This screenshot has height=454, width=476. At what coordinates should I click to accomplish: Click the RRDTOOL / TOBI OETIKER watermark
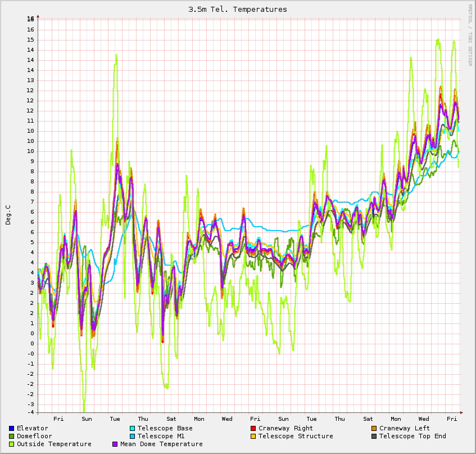(x=470, y=35)
